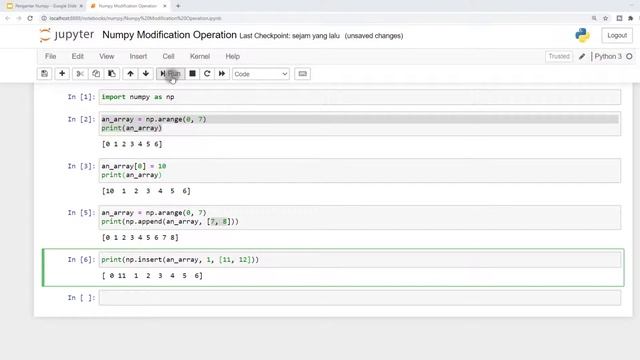Viewport: 640px width, 360px height.
Task: Click the Python logo icon
Action: tap(582, 36)
